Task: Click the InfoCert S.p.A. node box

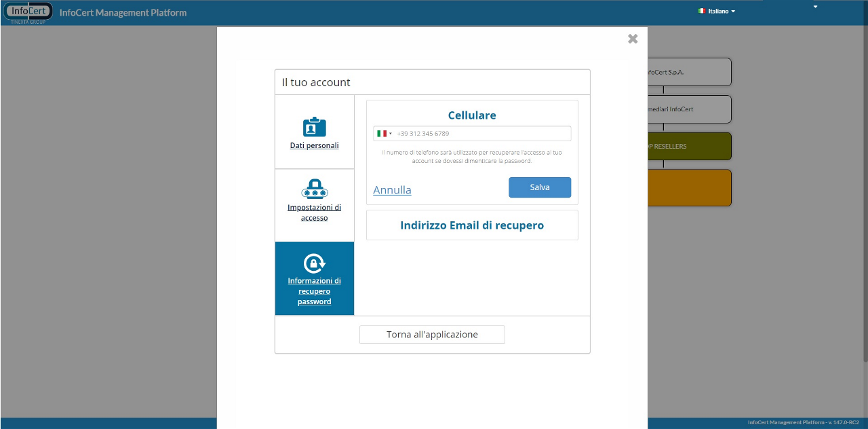Action: 689,72
